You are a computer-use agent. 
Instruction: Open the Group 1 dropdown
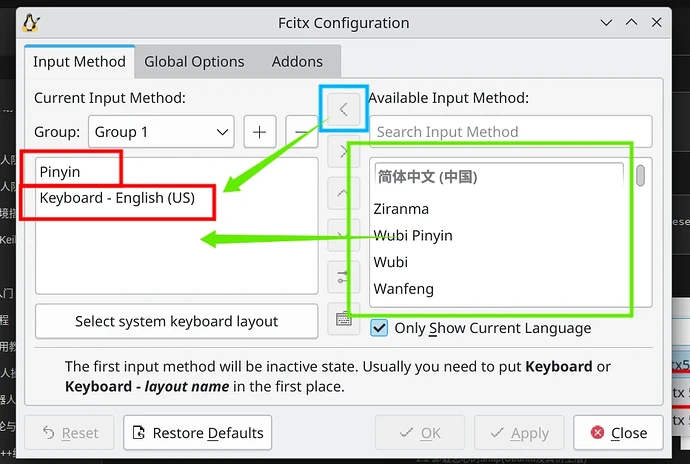click(x=162, y=132)
